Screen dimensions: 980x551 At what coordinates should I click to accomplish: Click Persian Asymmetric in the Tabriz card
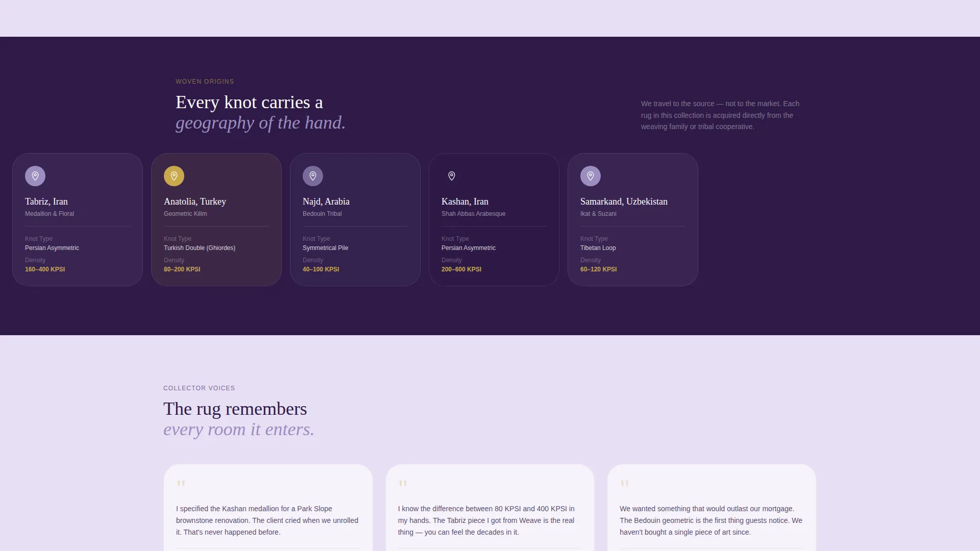pyautogui.click(x=52, y=248)
